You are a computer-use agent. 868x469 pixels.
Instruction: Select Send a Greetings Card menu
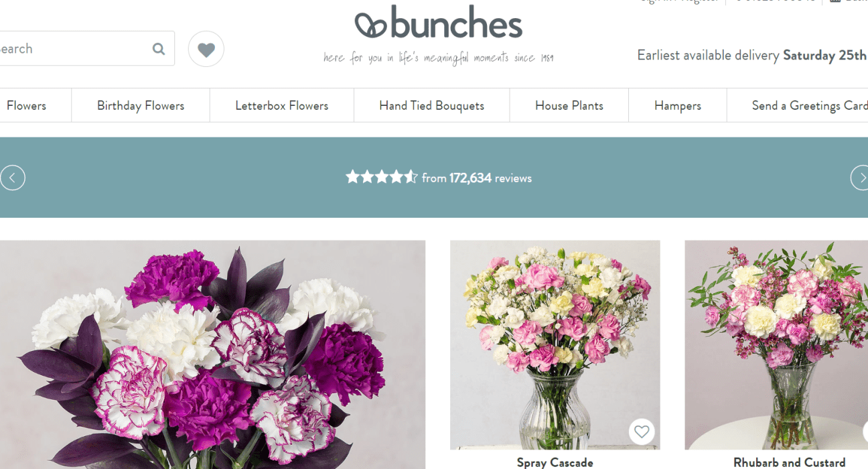[x=809, y=105]
